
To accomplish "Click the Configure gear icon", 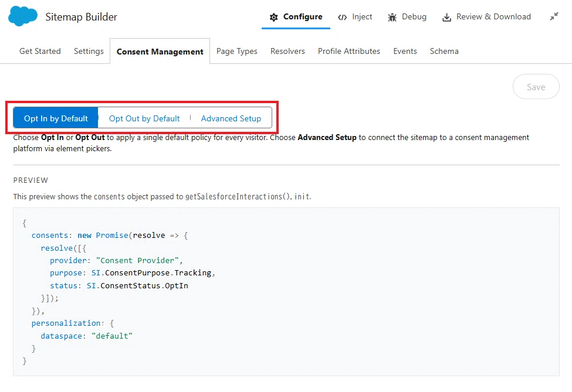I will (273, 17).
